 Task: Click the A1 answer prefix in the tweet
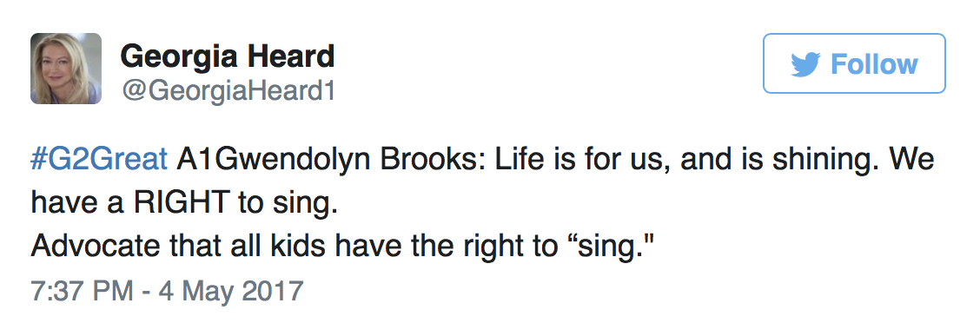[x=190, y=159]
